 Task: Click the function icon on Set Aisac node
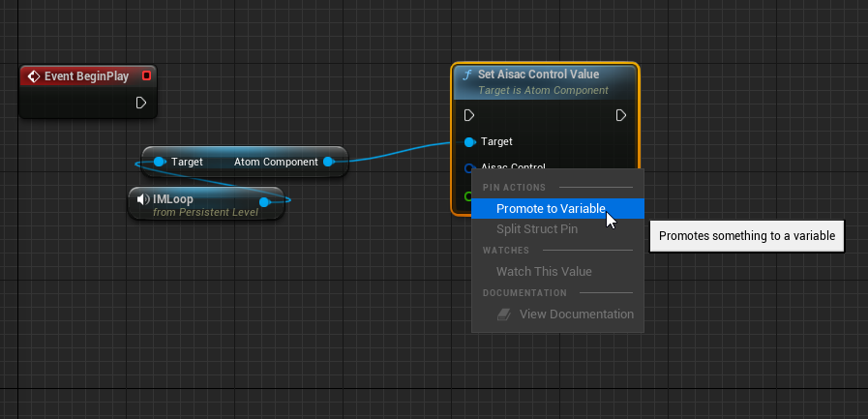coord(467,75)
